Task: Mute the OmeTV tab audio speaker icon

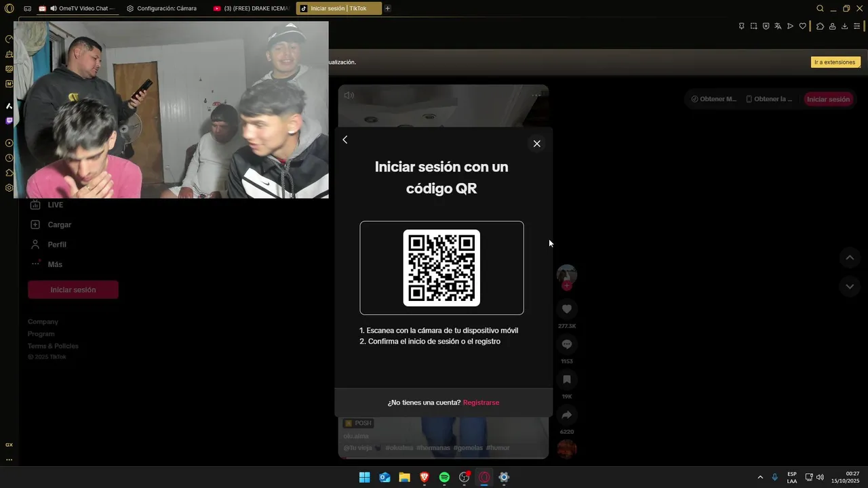Action: (x=54, y=9)
